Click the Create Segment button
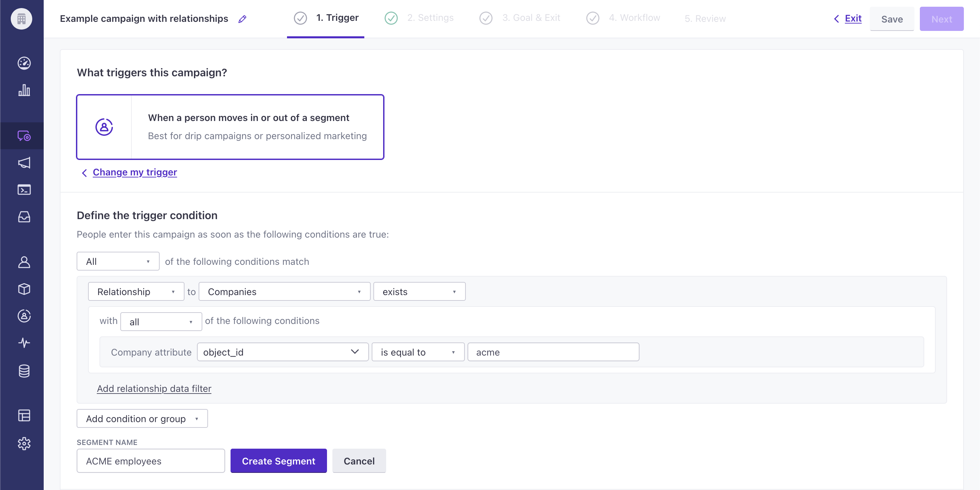 click(x=279, y=461)
